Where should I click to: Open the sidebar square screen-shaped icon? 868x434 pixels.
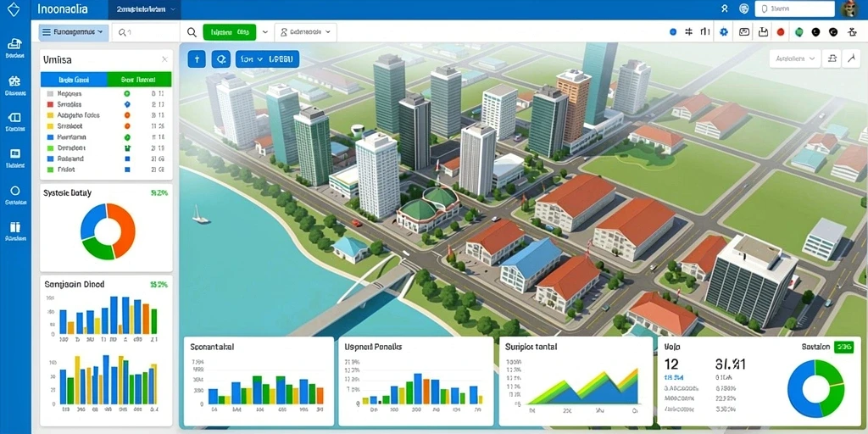[15, 153]
